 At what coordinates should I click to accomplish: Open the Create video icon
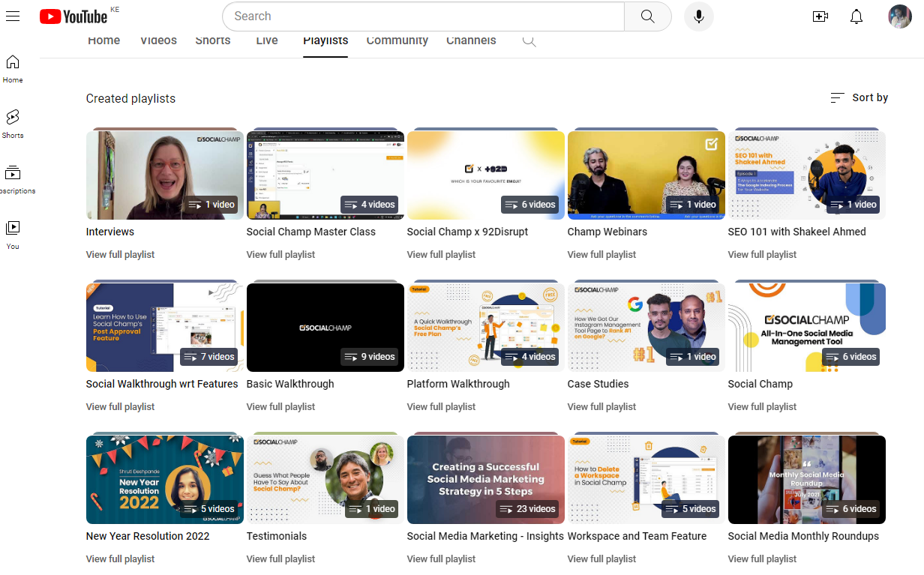point(820,16)
